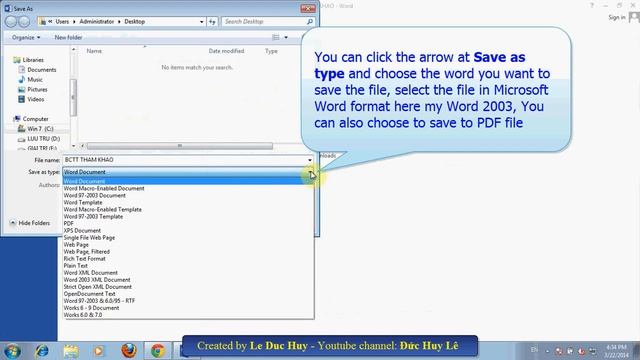Click Users in the address path

click(62, 22)
